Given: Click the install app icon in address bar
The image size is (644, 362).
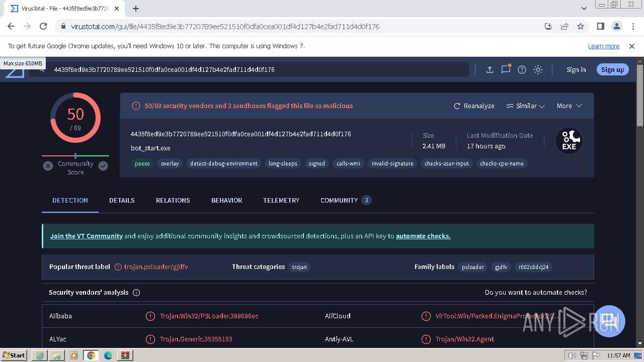Looking at the screenshot, I should pos(548,26).
